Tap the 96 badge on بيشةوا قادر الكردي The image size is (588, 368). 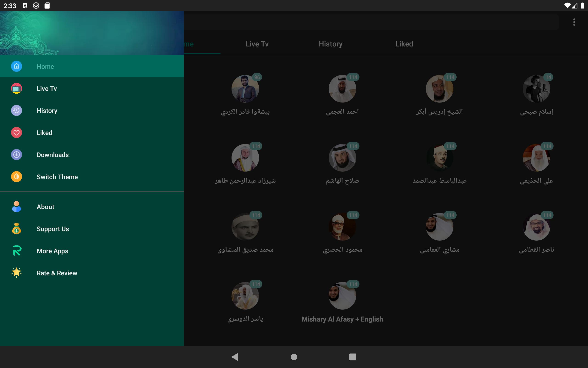257,77
